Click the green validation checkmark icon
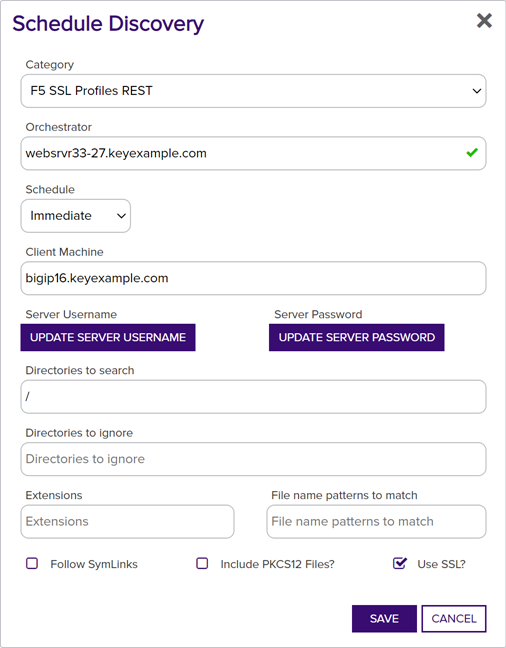Viewport: 506px width, 648px height. pyautogui.click(x=472, y=153)
